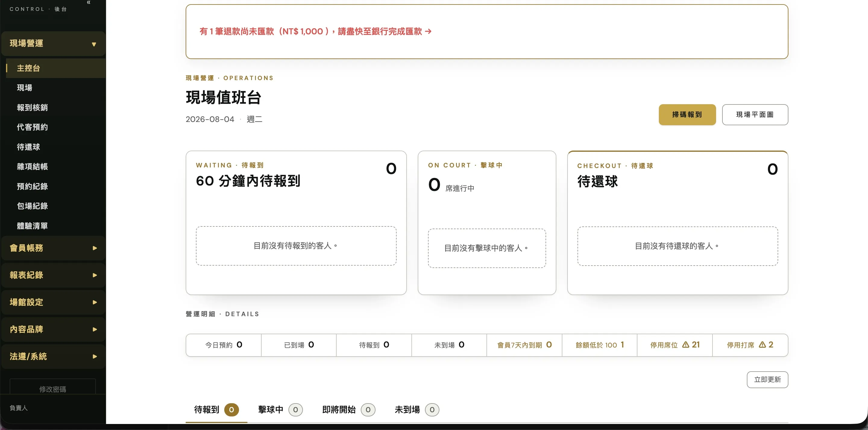The height and width of the screenshot is (430, 868).
Task: Select 待還球 in sidebar menu
Action: [x=56, y=147]
